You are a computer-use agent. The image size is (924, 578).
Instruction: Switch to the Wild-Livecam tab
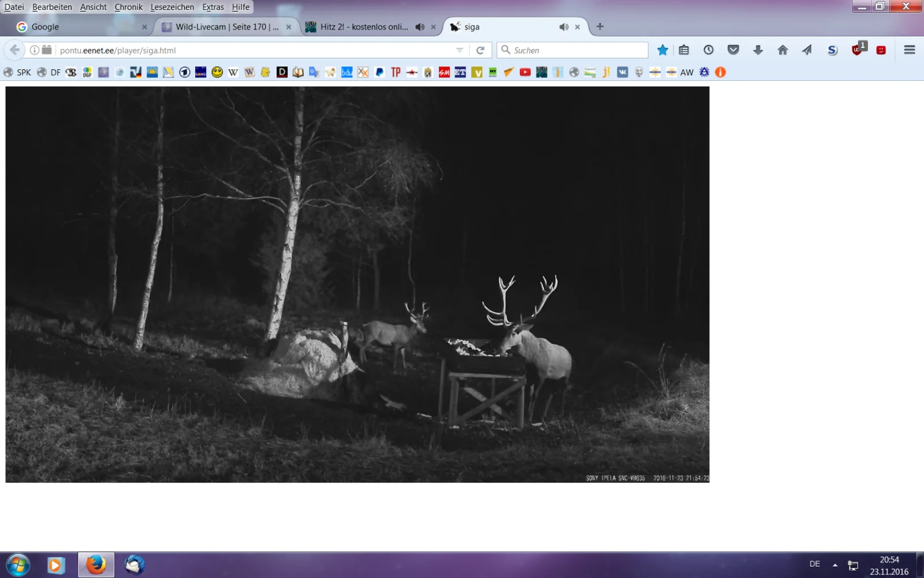tap(226, 27)
